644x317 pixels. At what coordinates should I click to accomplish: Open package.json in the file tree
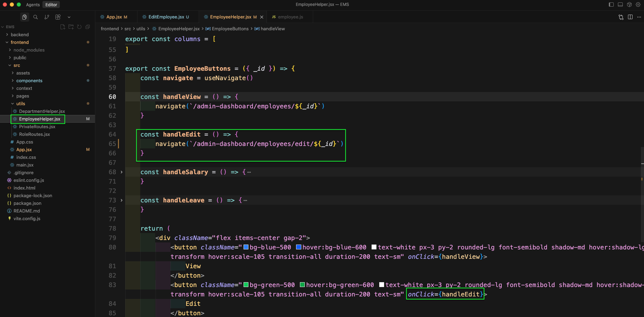click(x=47, y=203)
